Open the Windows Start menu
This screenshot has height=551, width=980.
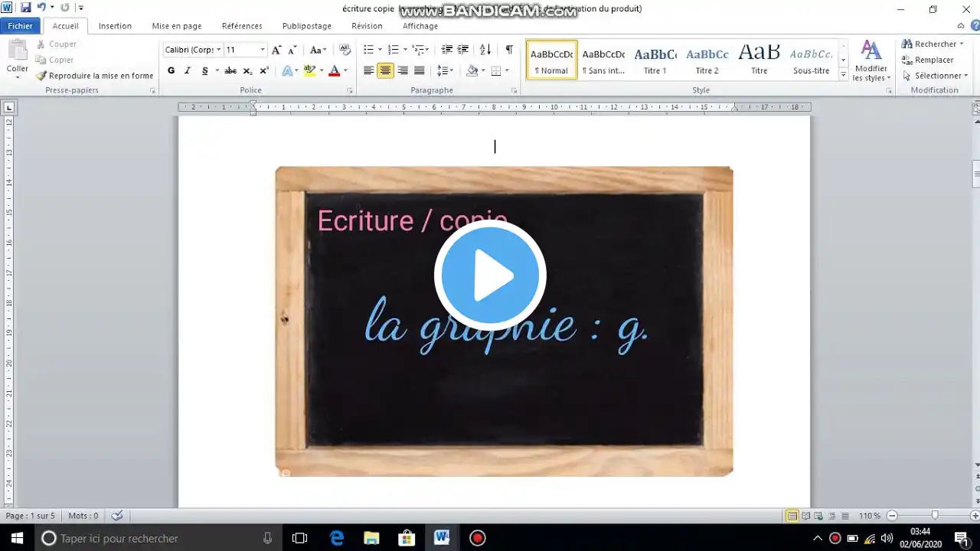click(x=17, y=538)
